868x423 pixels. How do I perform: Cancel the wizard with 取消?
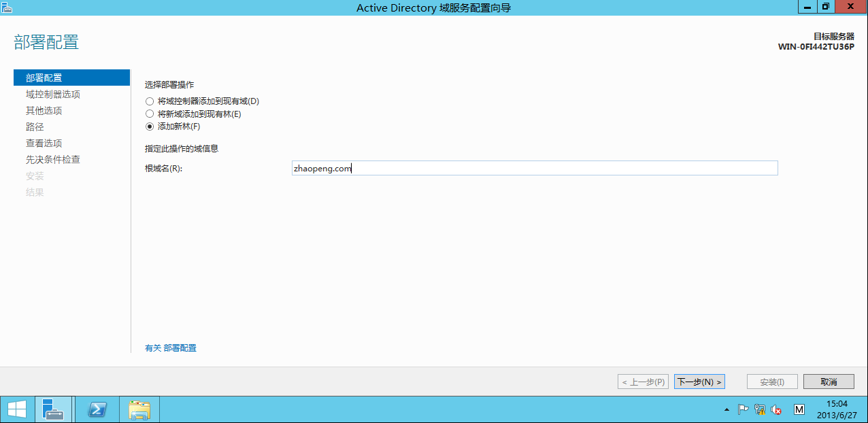coord(829,382)
